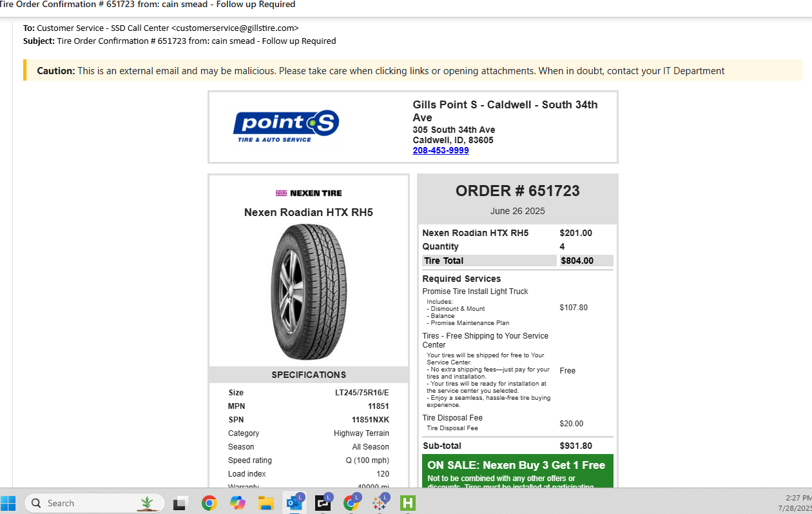Screen dimensions: 812x514
Task: Click the Tire Total label
Action: click(444, 261)
